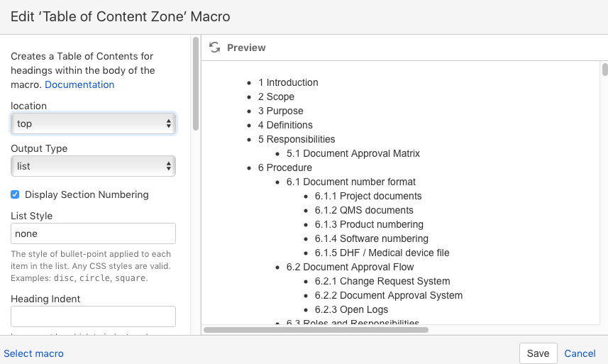608x364 pixels.
Task: Select the 6 Procedure preview entry
Action: [x=285, y=168]
